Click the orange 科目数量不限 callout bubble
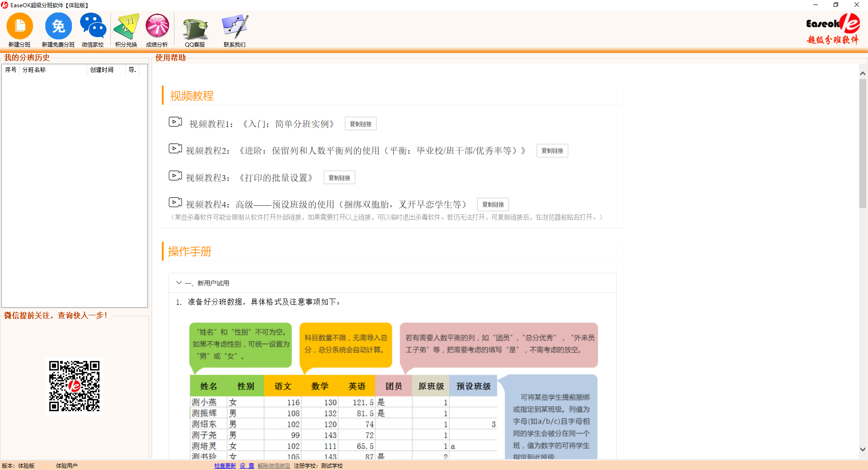The image size is (868, 470). [346, 345]
